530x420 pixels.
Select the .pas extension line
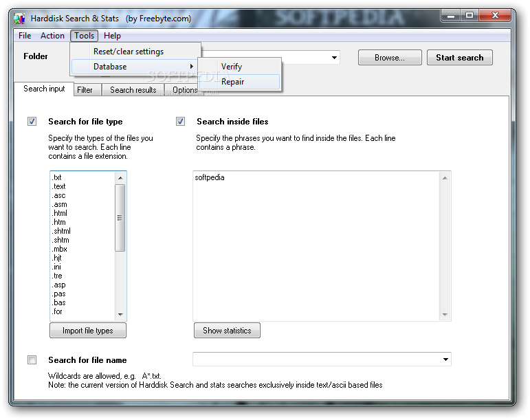[59, 294]
